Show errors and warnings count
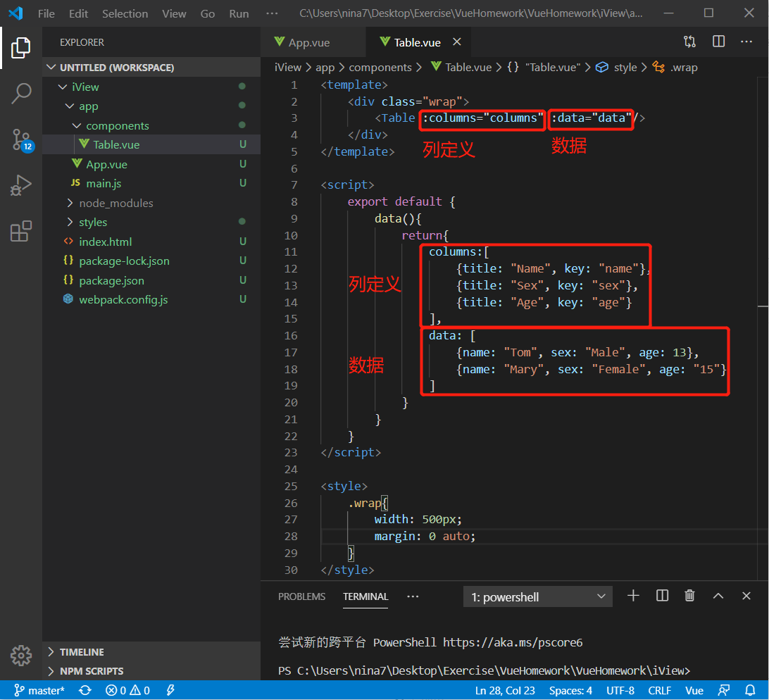Screen dimensions: 769x700 [x=127, y=690]
